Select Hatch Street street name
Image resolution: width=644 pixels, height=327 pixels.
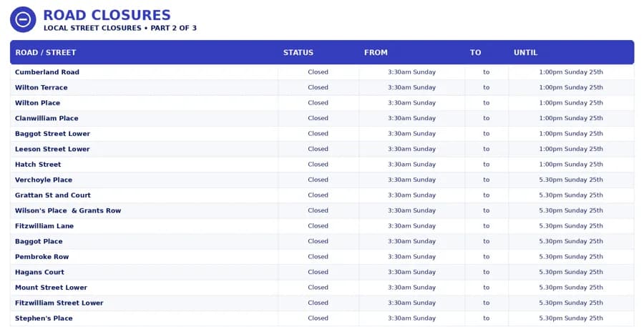pos(38,165)
